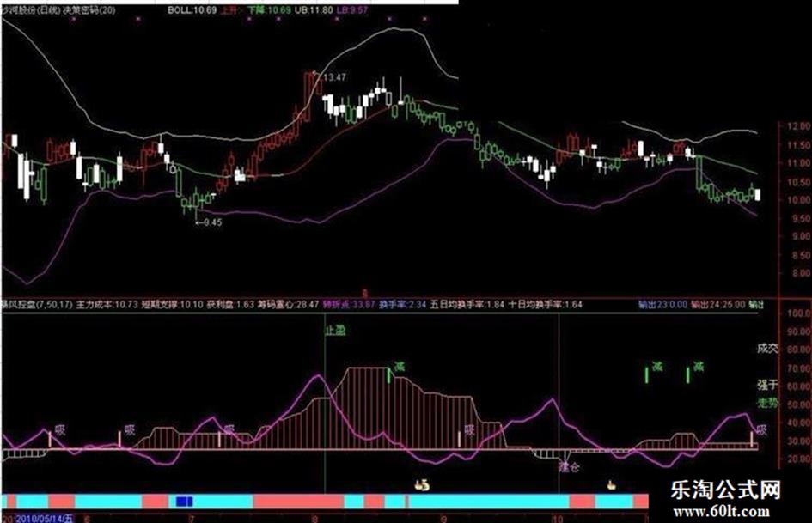Select the 十日均换手率:1.64 value
Screen dimensions: 812x523
point(546,305)
